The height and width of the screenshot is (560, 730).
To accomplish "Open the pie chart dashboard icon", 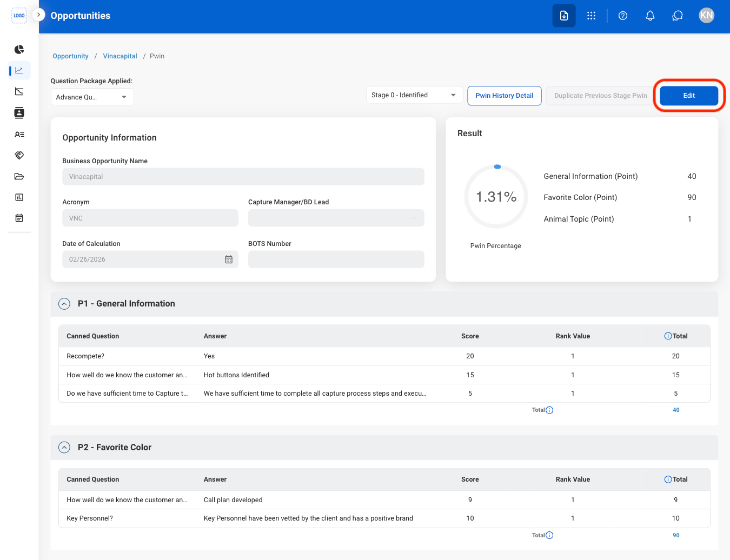I will tap(19, 50).
